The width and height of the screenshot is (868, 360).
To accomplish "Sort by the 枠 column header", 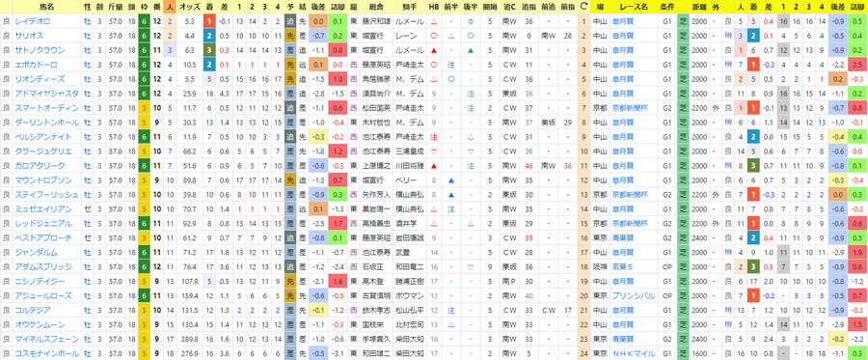I will pyautogui.click(x=144, y=7).
